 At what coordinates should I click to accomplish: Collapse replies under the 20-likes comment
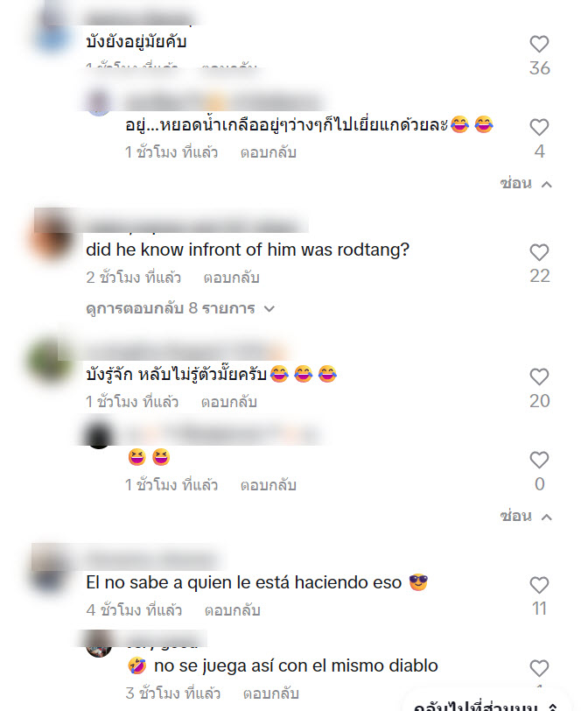[526, 517]
